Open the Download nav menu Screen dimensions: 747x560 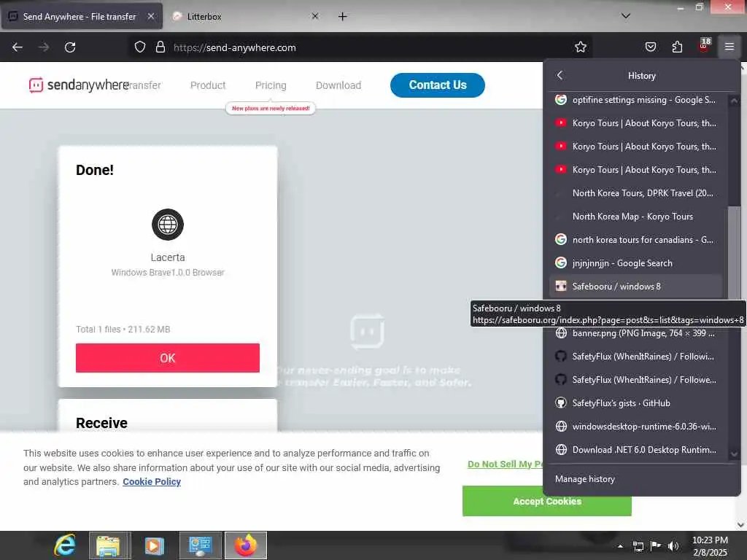tap(338, 85)
